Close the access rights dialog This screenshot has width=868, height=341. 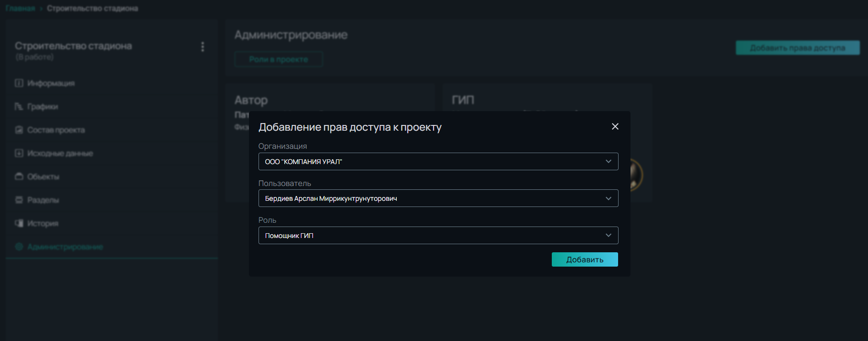[615, 126]
